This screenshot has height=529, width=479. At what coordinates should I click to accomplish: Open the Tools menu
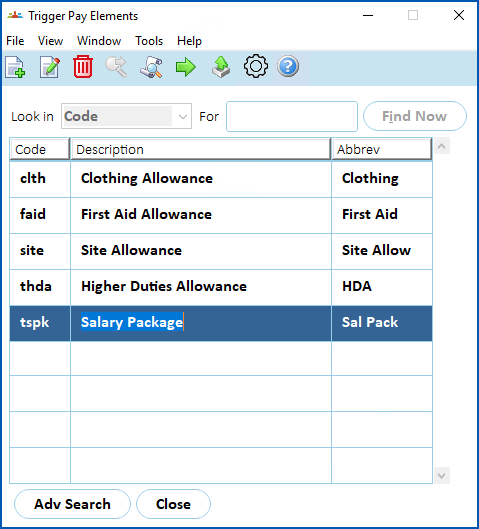pos(149,41)
